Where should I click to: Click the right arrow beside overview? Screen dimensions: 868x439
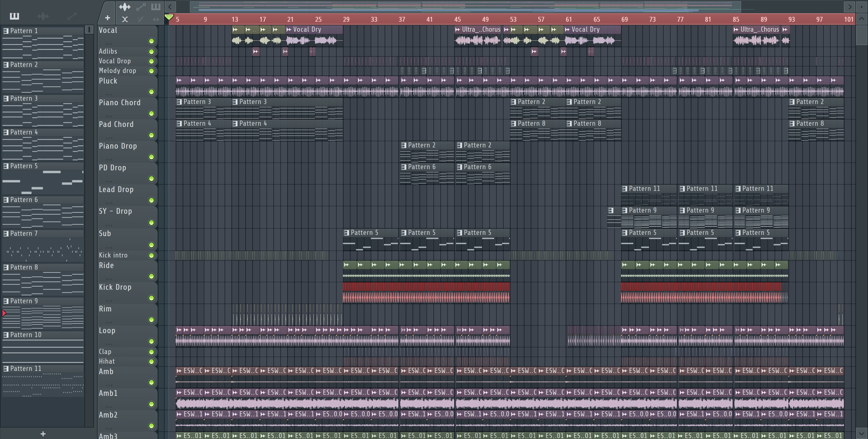click(x=850, y=6)
